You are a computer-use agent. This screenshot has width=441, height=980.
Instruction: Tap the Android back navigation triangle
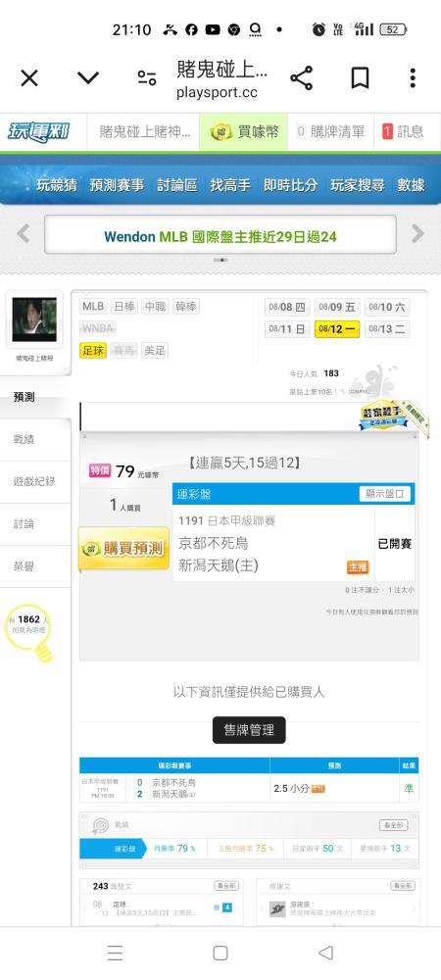tap(325, 953)
